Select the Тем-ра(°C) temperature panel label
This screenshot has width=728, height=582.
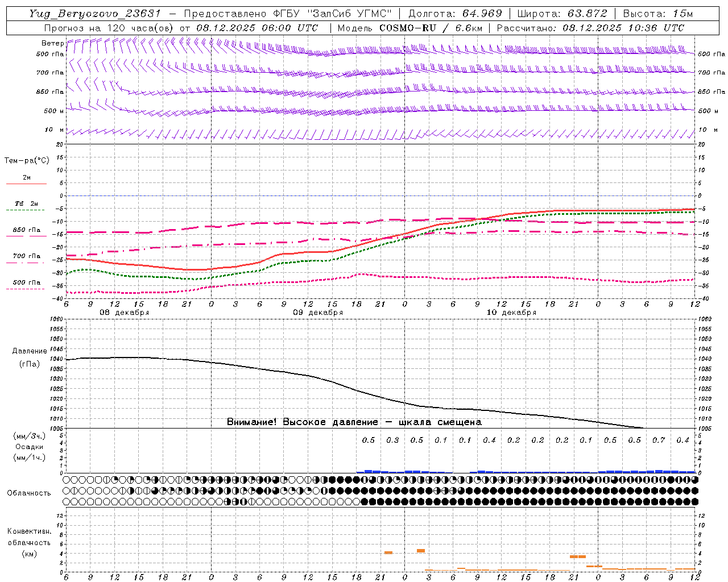pyautogui.click(x=27, y=161)
